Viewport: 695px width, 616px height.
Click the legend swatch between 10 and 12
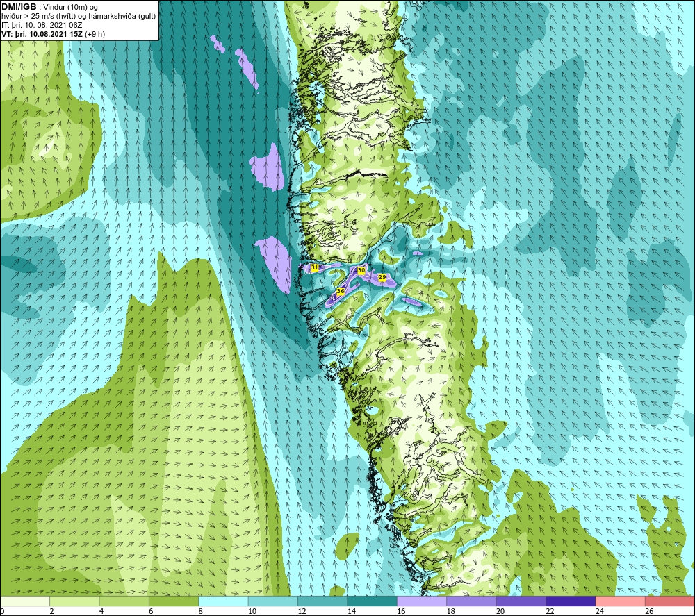coord(273,601)
